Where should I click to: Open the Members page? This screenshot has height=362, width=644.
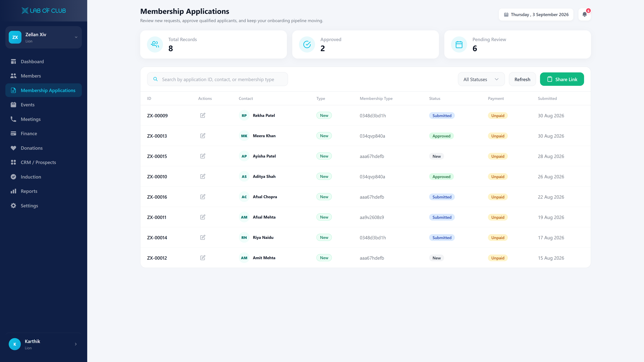[x=43, y=76]
